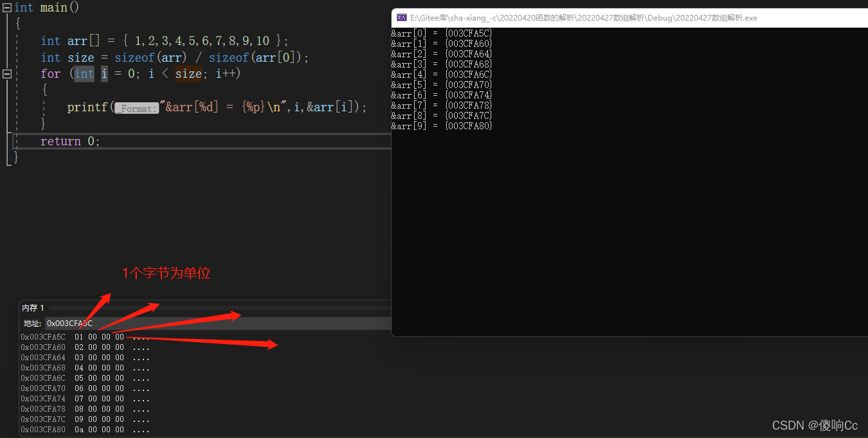Viewport: 868px width, 438px height.
Task: Click the highlighted variable i in the for loop
Action: 104,74
